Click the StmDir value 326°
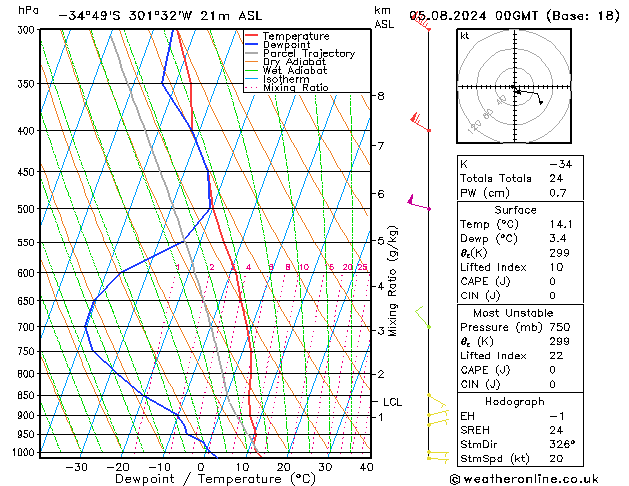Screen dimensions: 629x486 coord(562,445)
